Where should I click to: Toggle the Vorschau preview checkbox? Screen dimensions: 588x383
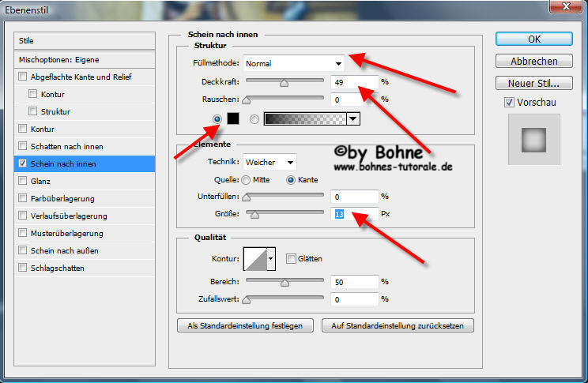[509, 103]
